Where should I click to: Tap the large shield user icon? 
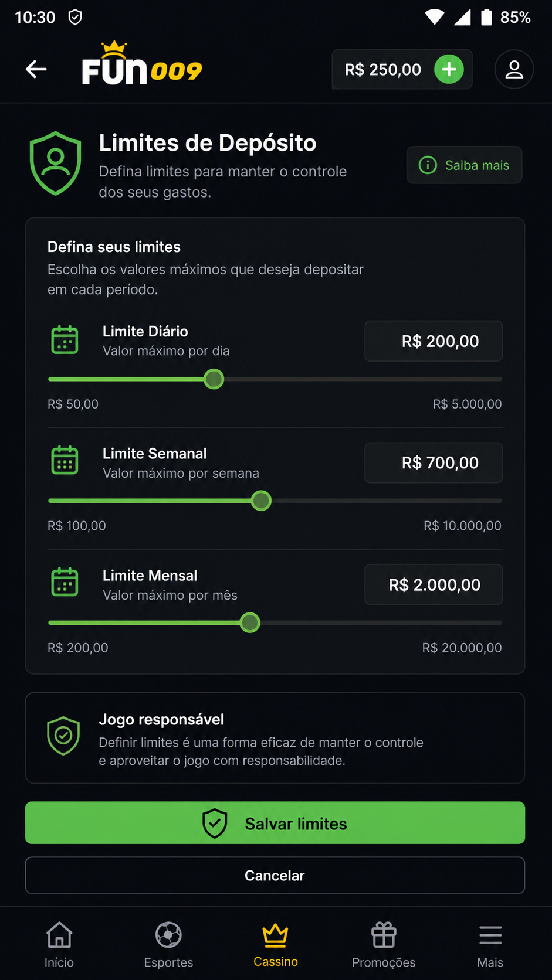56,163
